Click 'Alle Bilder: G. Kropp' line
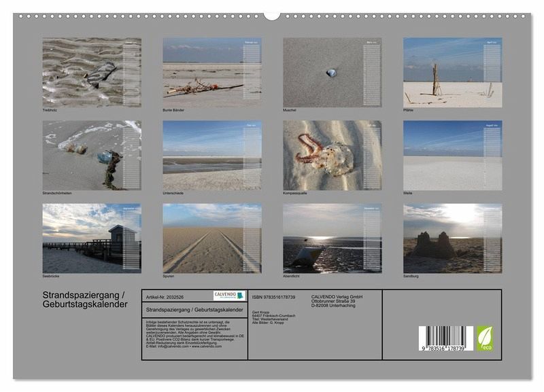Screen dimensions: 544x392 click(268, 323)
